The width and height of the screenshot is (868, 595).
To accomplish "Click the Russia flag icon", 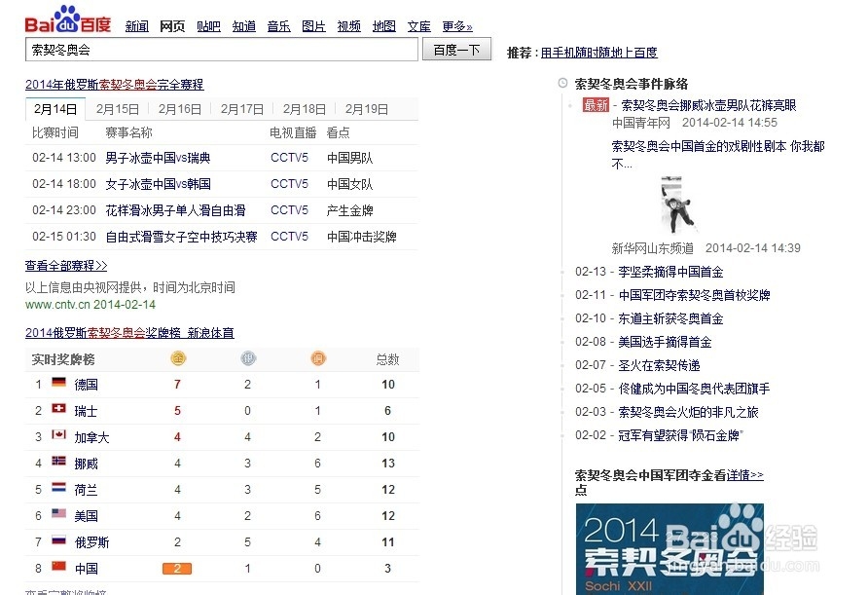I will click(x=58, y=539).
